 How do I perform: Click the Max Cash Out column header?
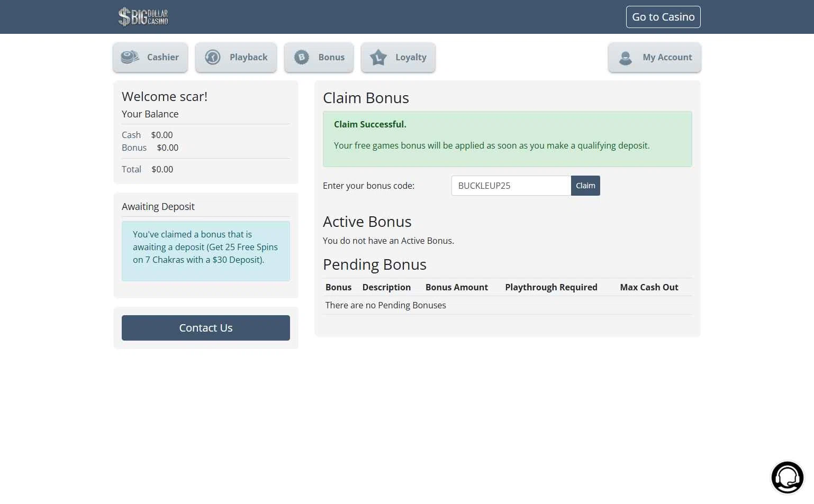click(649, 287)
